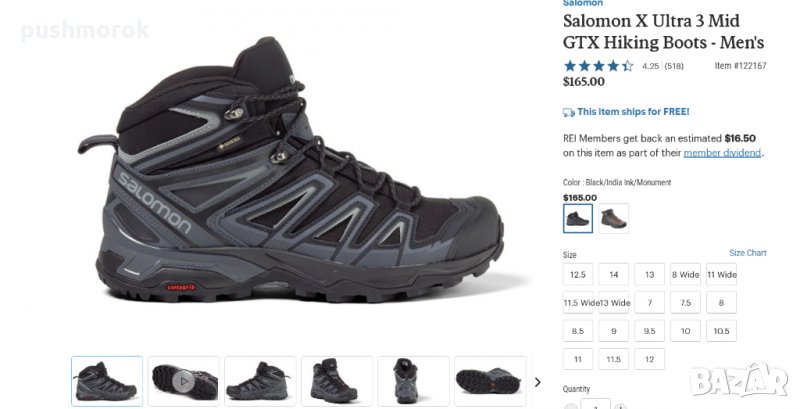View the outsole tread thumbnail

tap(490, 381)
